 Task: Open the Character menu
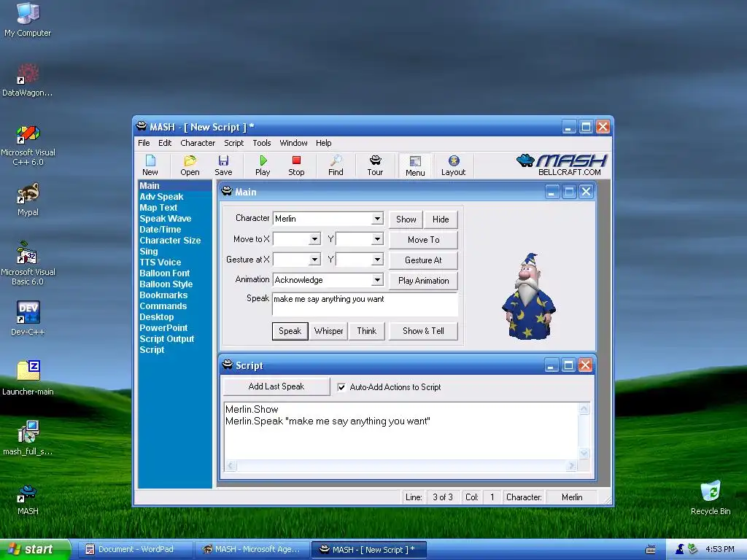point(198,143)
